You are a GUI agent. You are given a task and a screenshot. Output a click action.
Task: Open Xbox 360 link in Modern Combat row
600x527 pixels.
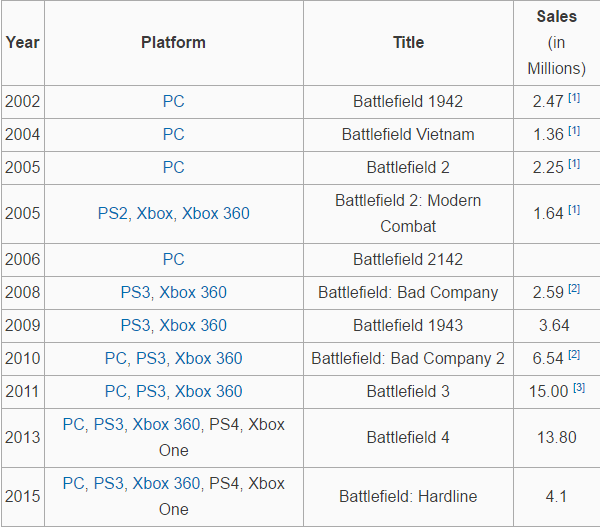point(216,213)
